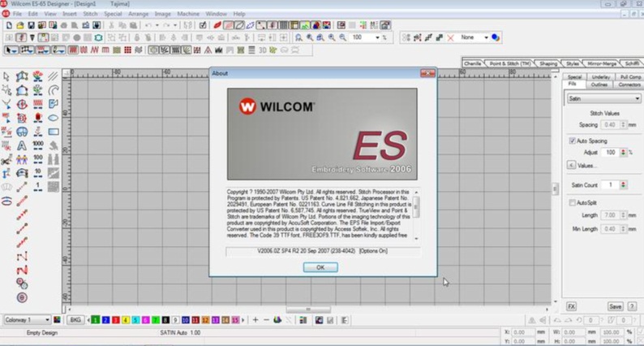Switch to the Outlines tab

click(599, 84)
